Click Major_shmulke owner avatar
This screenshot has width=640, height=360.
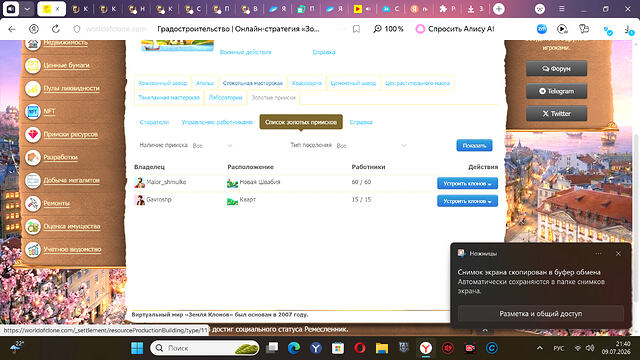140,182
